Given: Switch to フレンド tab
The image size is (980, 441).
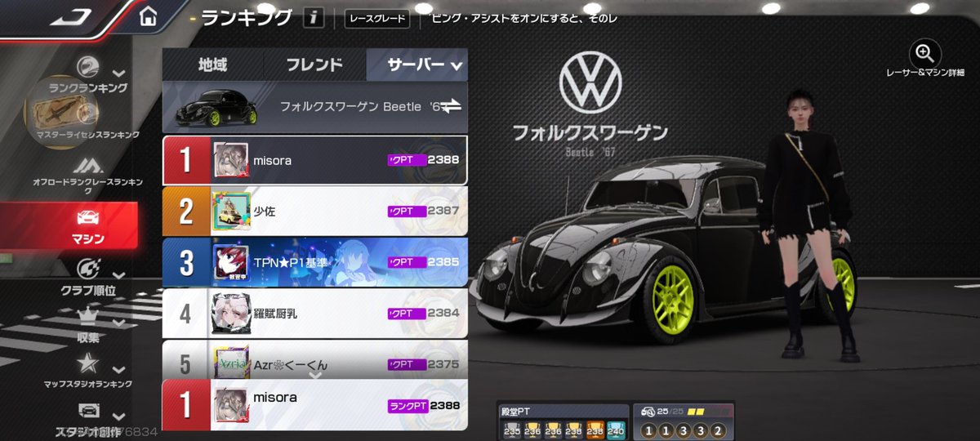Looking at the screenshot, I should coord(314,65).
